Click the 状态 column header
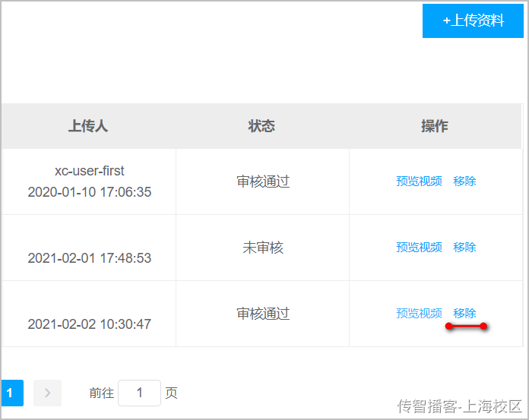Image resolution: width=529 pixels, height=420 pixels. click(x=261, y=126)
